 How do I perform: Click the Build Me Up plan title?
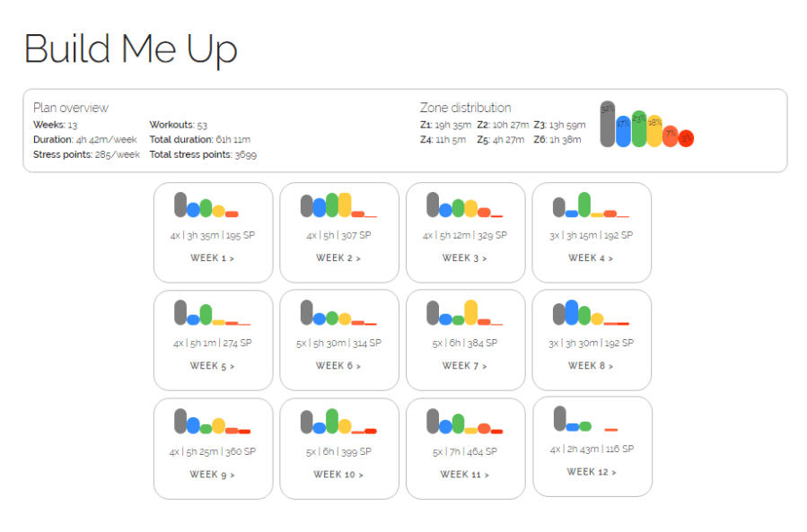131,49
